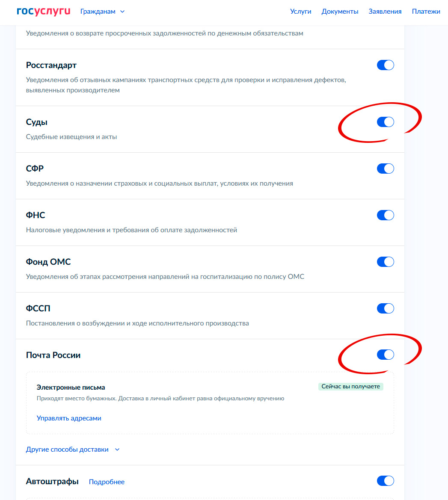Open the Заявления page

point(385,12)
